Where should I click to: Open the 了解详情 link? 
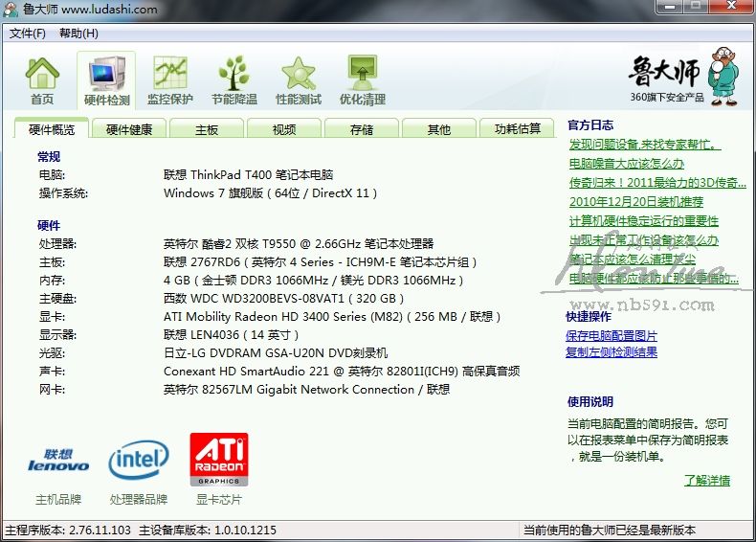click(x=706, y=481)
